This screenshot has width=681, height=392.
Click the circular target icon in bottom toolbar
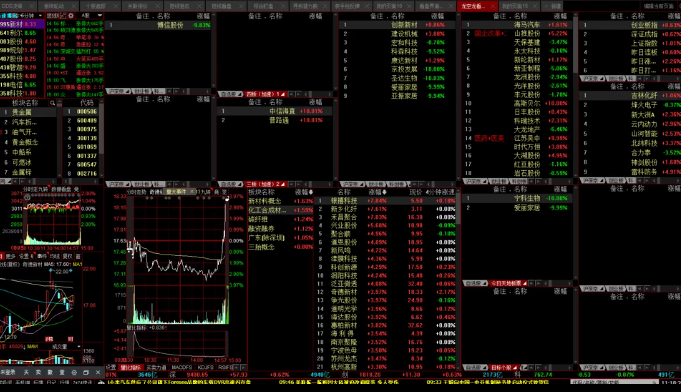pyautogui.click(x=74, y=372)
